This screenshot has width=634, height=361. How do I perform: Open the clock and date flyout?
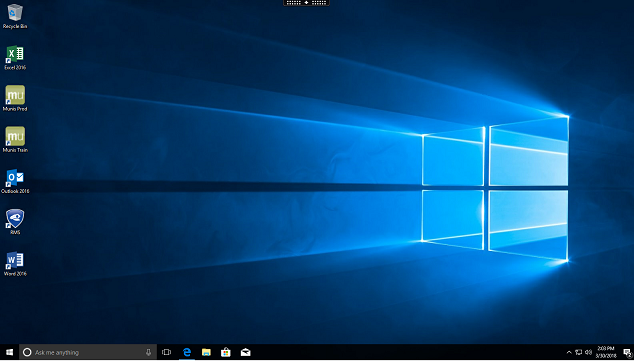coord(605,352)
